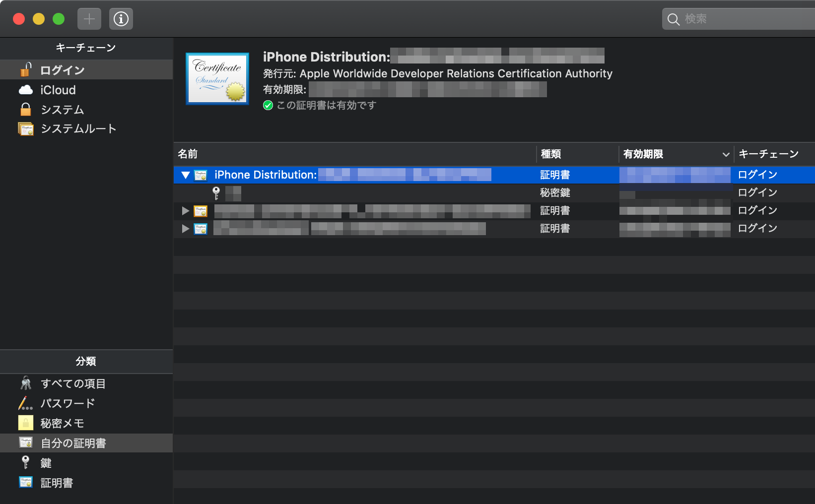The width and height of the screenshot is (815, 504).
Task: Click the green zoom window button
Action: [59, 19]
